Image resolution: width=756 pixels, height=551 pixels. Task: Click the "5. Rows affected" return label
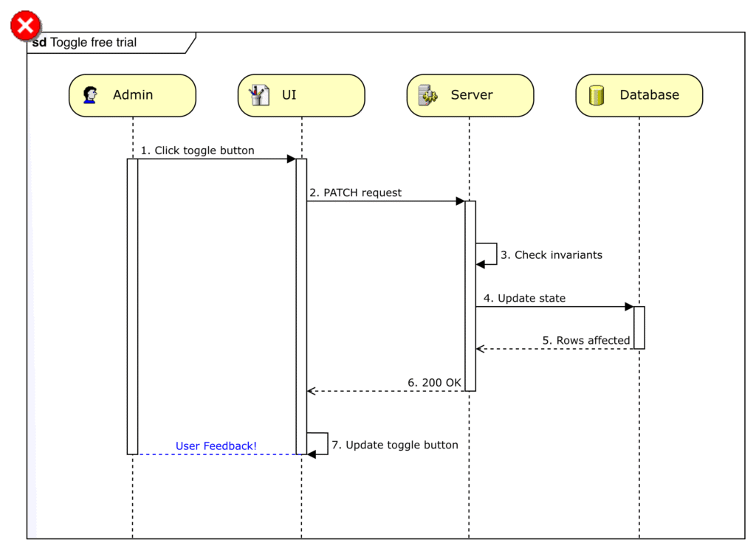point(585,340)
